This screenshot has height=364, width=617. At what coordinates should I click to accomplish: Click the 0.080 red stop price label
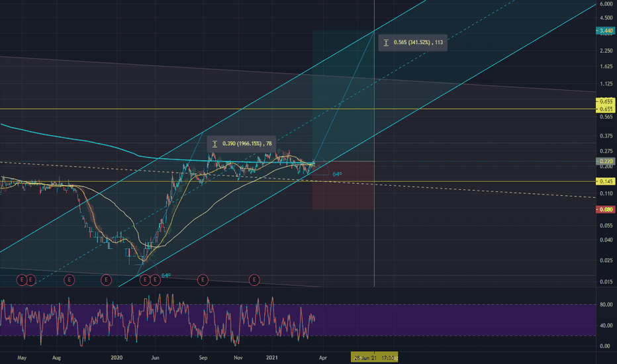pos(606,210)
